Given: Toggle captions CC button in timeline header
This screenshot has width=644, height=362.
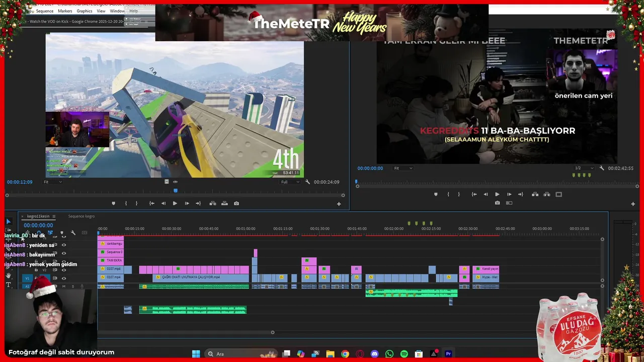Looking at the screenshot, I should click(85, 233).
